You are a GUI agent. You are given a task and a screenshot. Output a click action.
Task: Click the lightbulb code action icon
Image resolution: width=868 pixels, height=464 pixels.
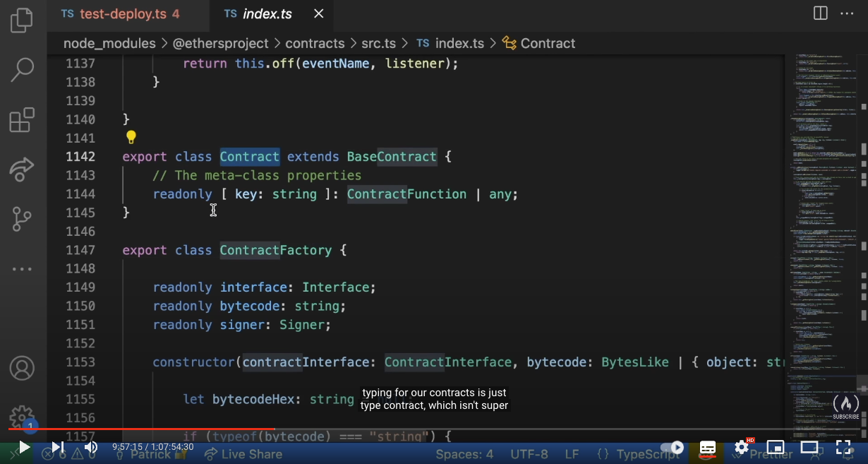(x=131, y=137)
